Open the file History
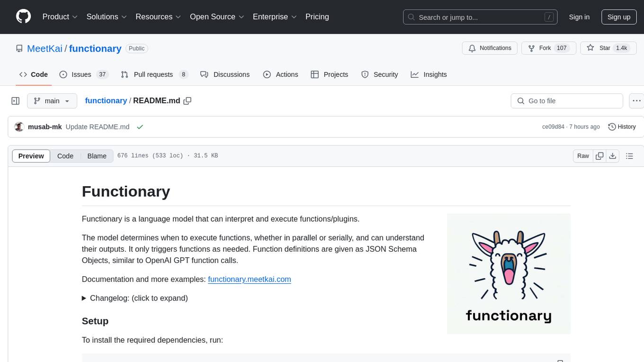 622,127
